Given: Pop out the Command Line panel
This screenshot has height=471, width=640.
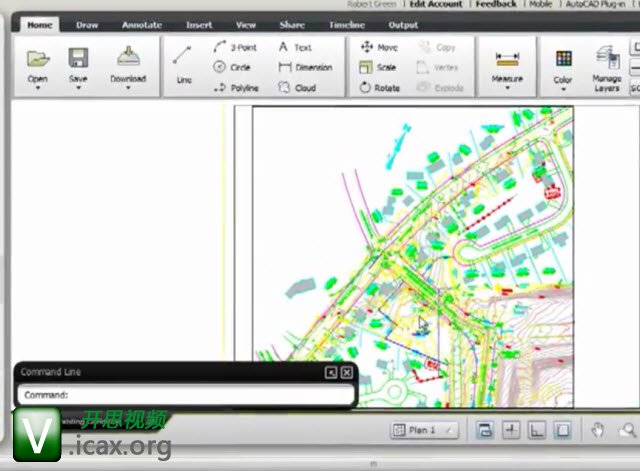Looking at the screenshot, I should pyautogui.click(x=331, y=372).
